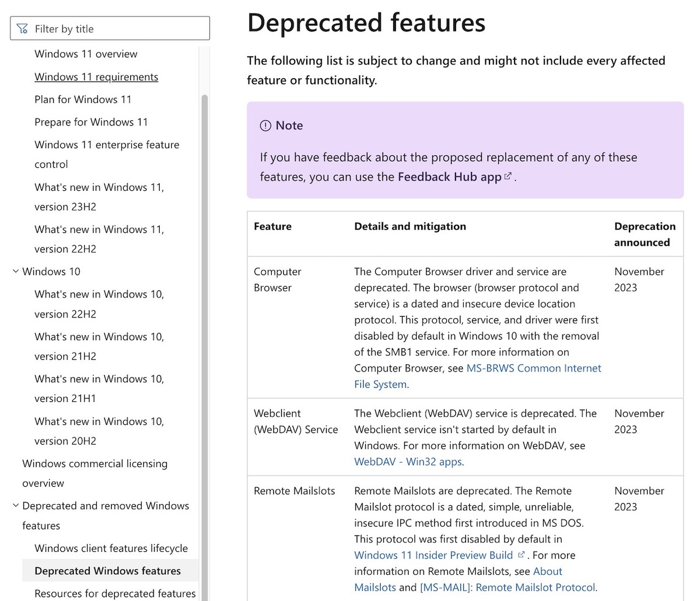
Task: Collapse Deprecated and removed Windows features chevron
Action: click(x=16, y=506)
